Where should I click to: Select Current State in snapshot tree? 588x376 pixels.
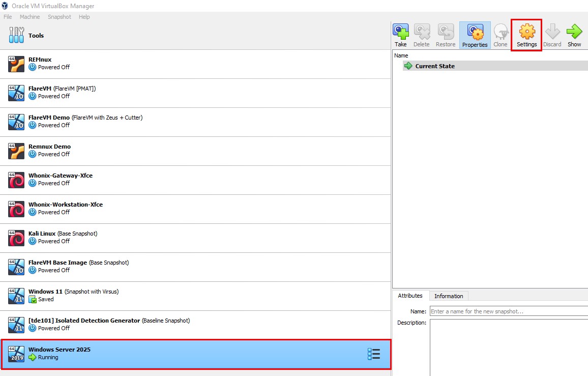[x=435, y=66]
